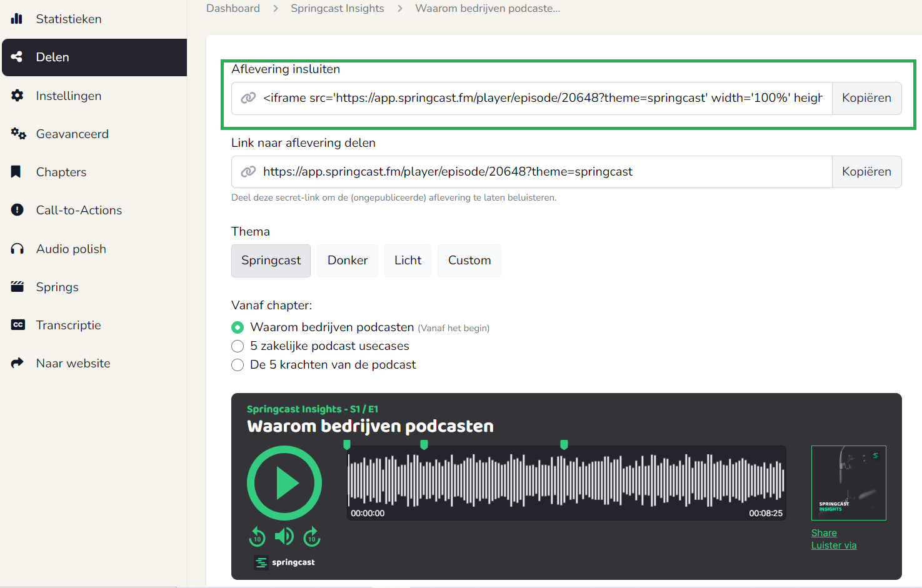Open the Springs section label
Image resolution: width=922 pixels, height=588 pixels.
click(x=58, y=287)
